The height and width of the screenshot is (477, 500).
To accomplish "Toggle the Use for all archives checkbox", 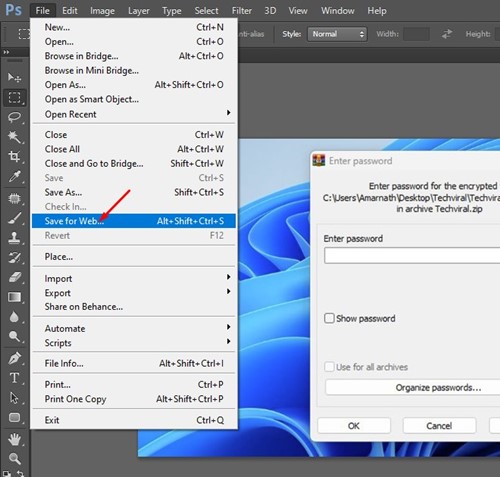I will [329, 367].
